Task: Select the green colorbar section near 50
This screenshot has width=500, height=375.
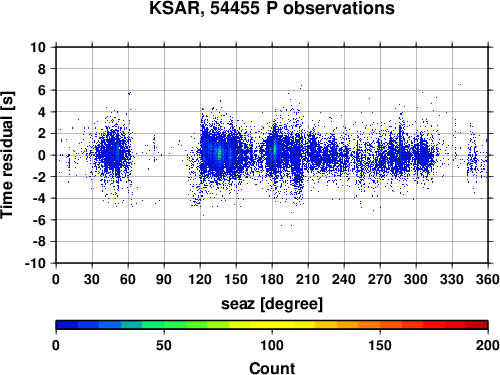Action: point(164,325)
